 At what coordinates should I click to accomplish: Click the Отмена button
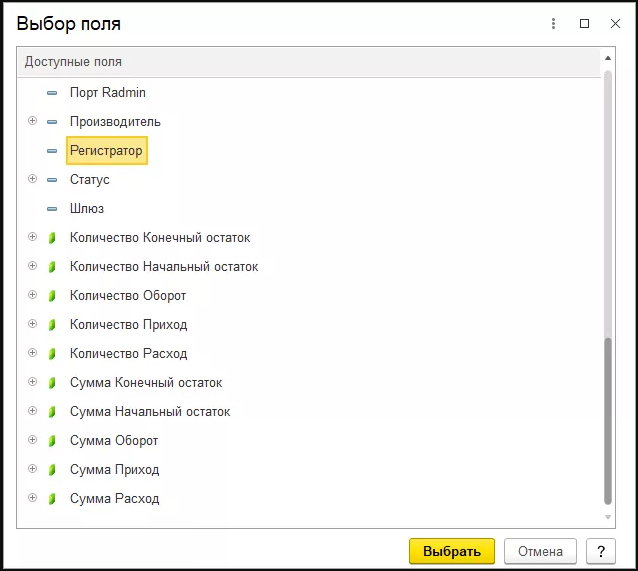[540, 551]
